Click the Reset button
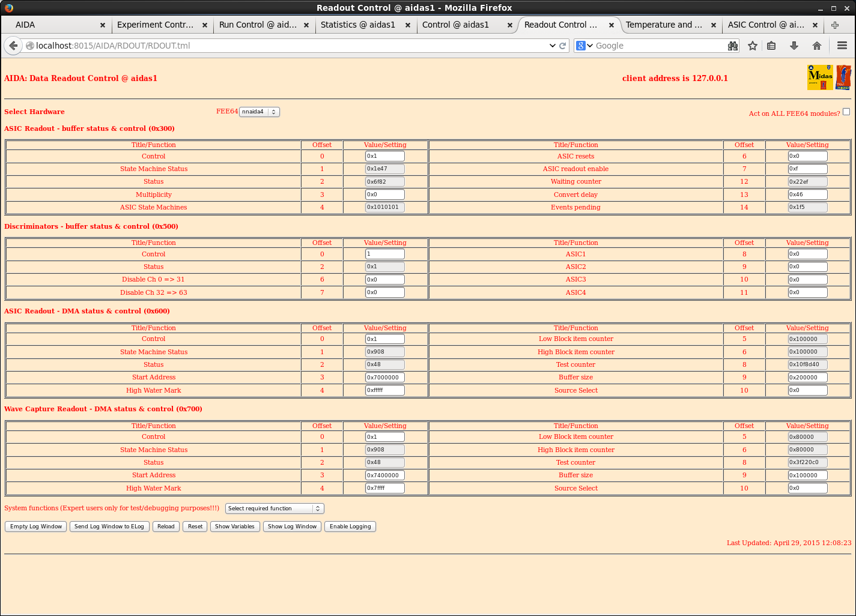 195,527
